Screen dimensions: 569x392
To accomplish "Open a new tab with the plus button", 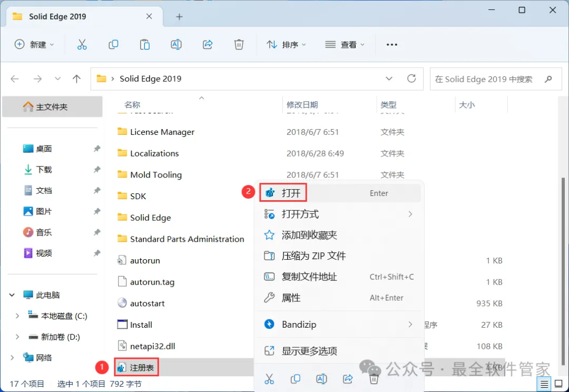I will point(179,17).
